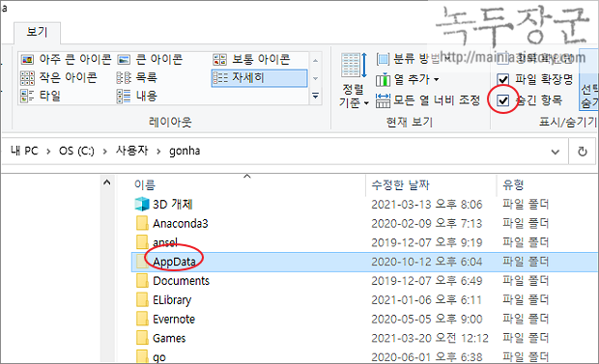
Task: Click Documents folder name
Action: (x=181, y=281)
